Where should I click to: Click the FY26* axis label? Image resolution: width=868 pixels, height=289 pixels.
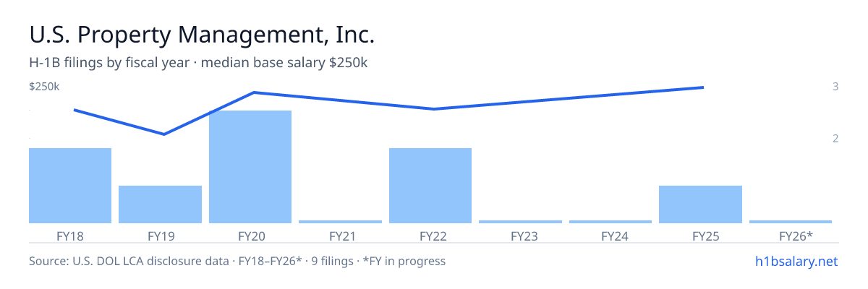pos(796,236)
